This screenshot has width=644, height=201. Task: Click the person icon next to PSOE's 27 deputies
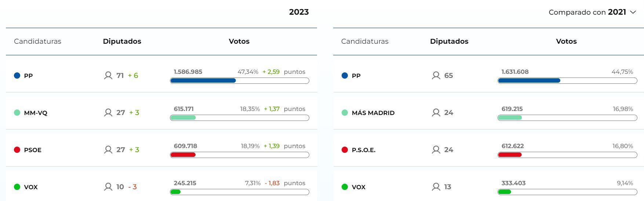108,150
